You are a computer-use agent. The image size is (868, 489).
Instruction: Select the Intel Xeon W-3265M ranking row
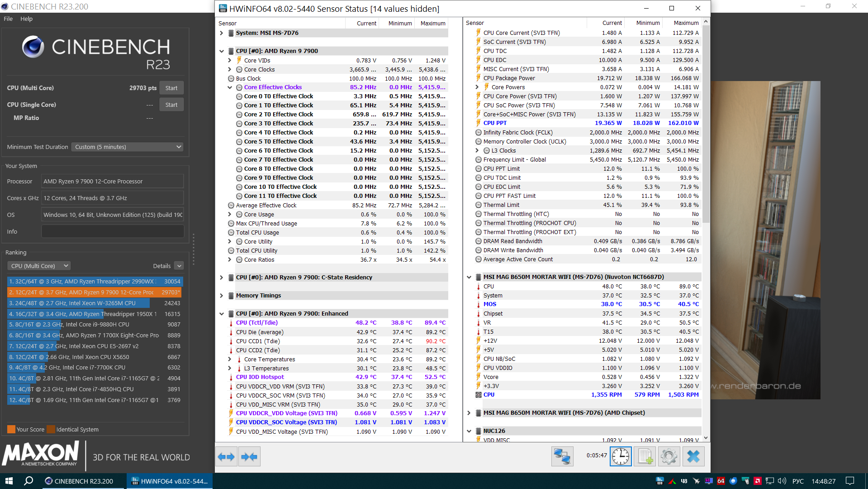pyautogui.click(x=95, y=303)
